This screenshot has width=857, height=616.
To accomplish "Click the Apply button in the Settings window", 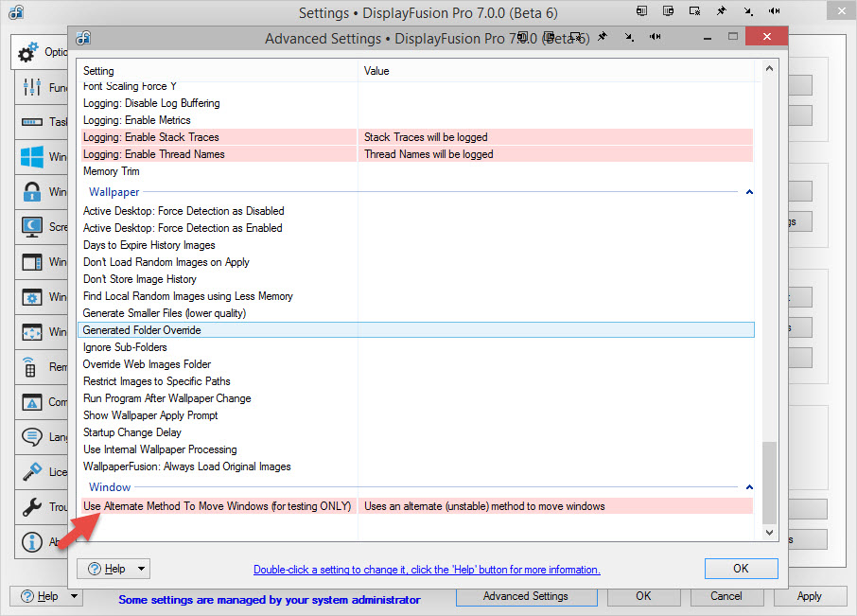I will point(809,596).
